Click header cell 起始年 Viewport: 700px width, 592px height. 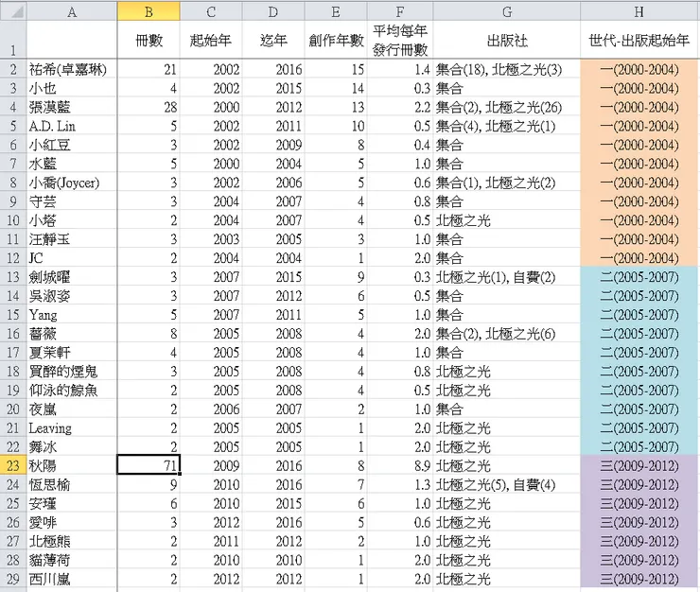211,40
